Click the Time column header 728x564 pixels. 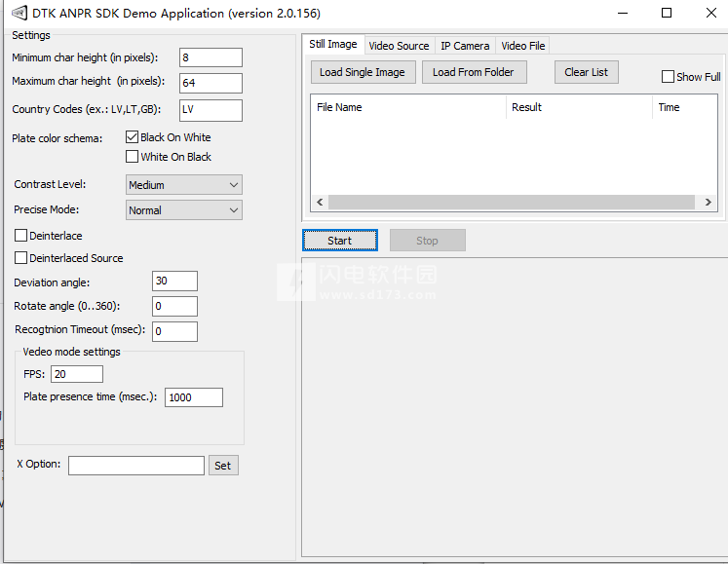684,107
